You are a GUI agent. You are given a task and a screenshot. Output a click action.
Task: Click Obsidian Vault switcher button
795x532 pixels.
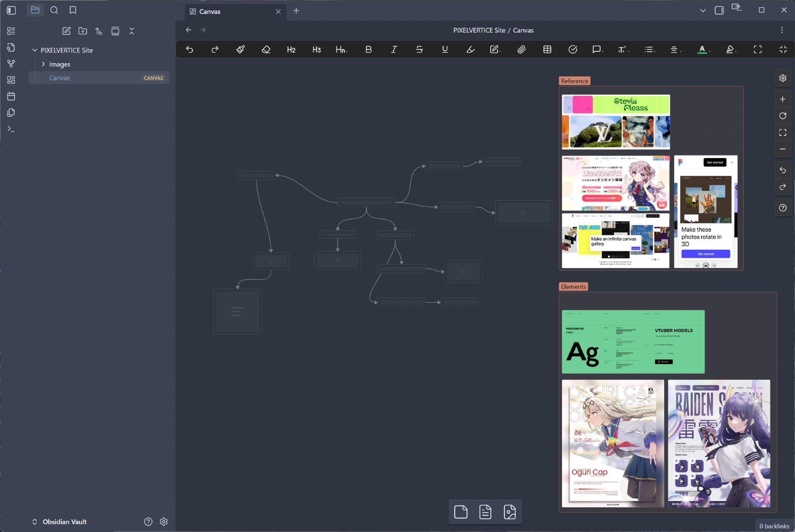tap(60, 522)
